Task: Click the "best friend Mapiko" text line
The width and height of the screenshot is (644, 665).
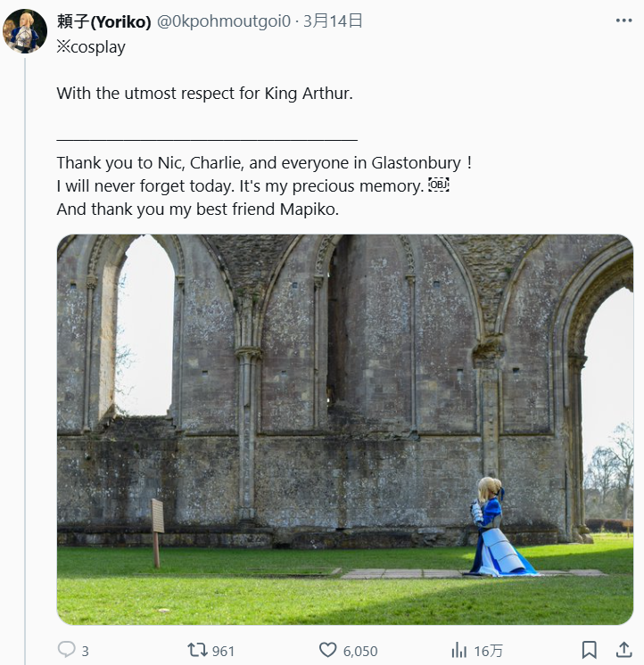Action: tap(197, 209)
